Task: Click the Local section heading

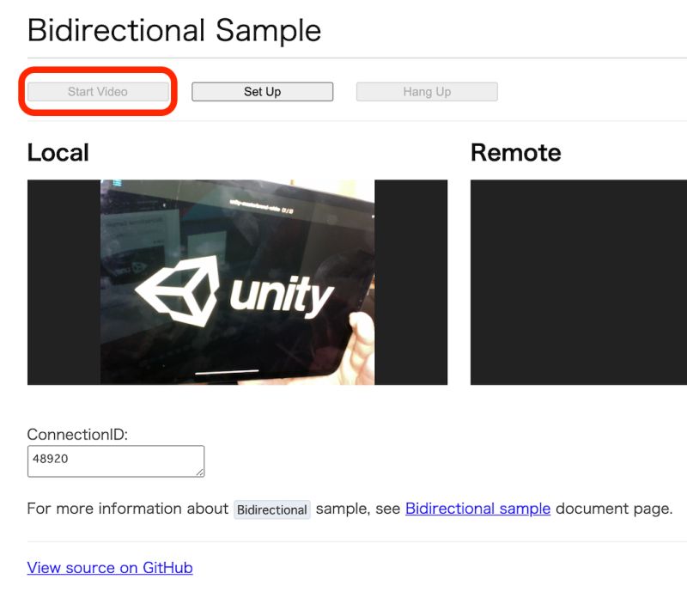Action: (58, 153)
